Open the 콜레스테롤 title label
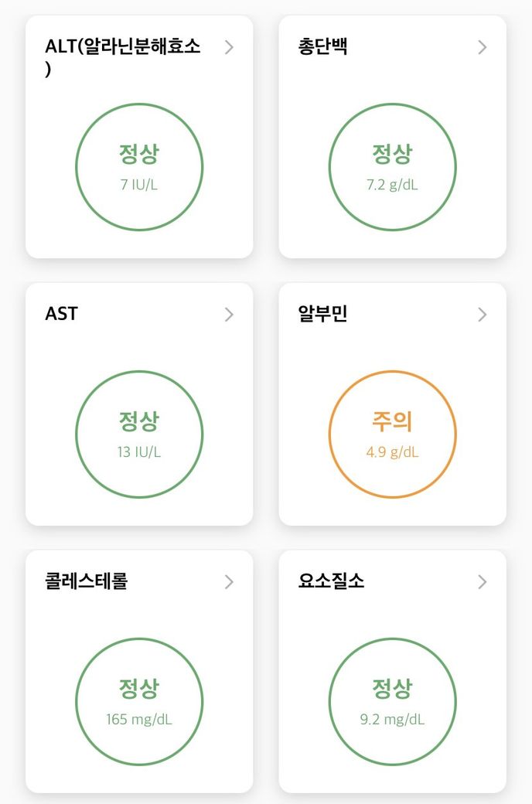This screenshot has height=804, width=532. pos(87,581)
